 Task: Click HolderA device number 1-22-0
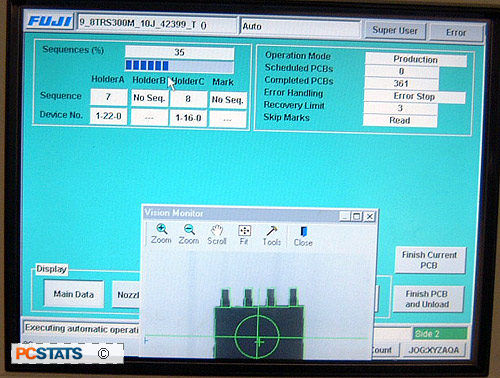pyautogui.click(x=109, y=116)
